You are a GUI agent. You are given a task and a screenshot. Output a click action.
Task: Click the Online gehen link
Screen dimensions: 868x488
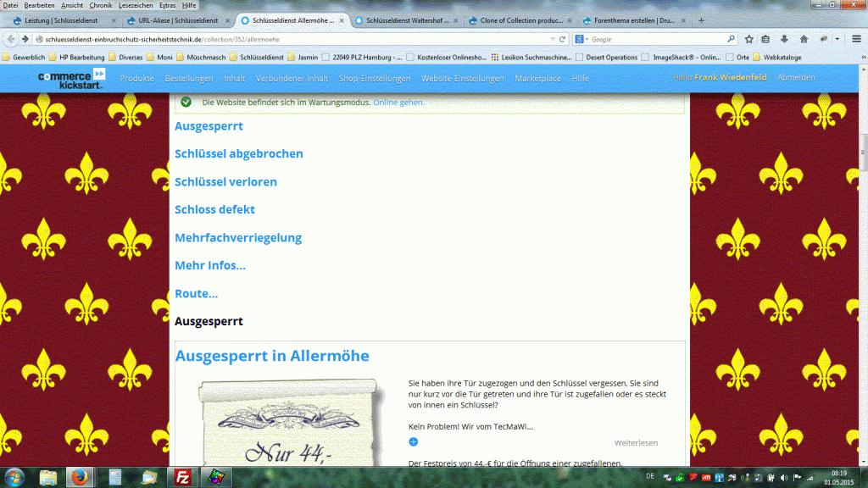pos(398,103)
